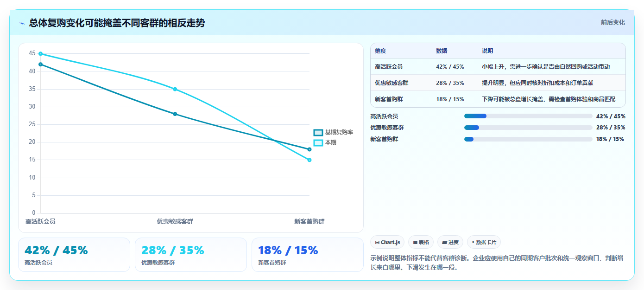
Task: Click table cell 42% / 45%
Action: pyautogui.click(x=450, y=67)
